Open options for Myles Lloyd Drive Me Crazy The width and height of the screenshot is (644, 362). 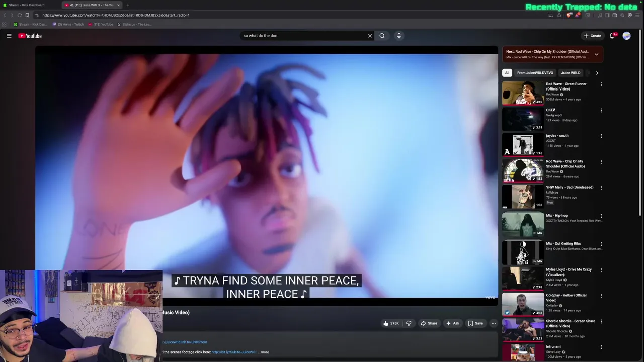point(601,270)
